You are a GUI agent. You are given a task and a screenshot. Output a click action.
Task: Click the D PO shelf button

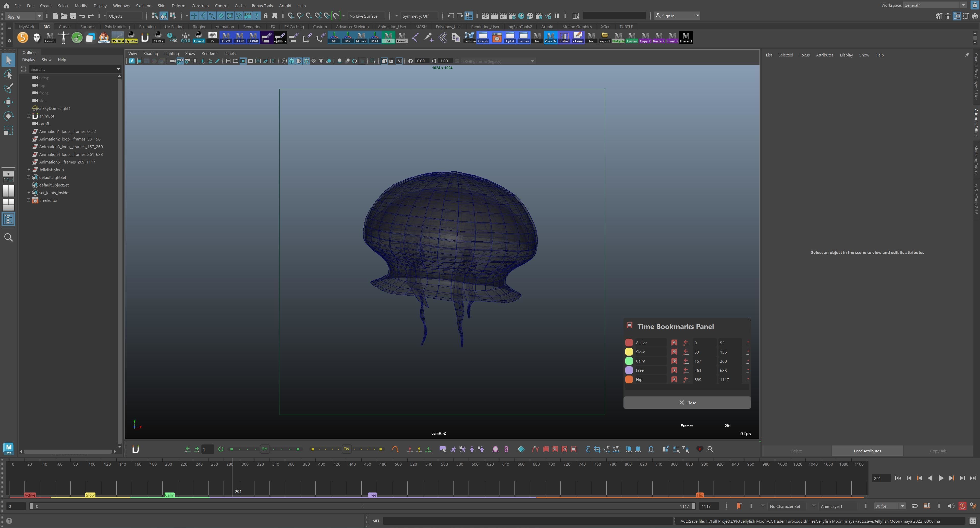click(226, 38)
